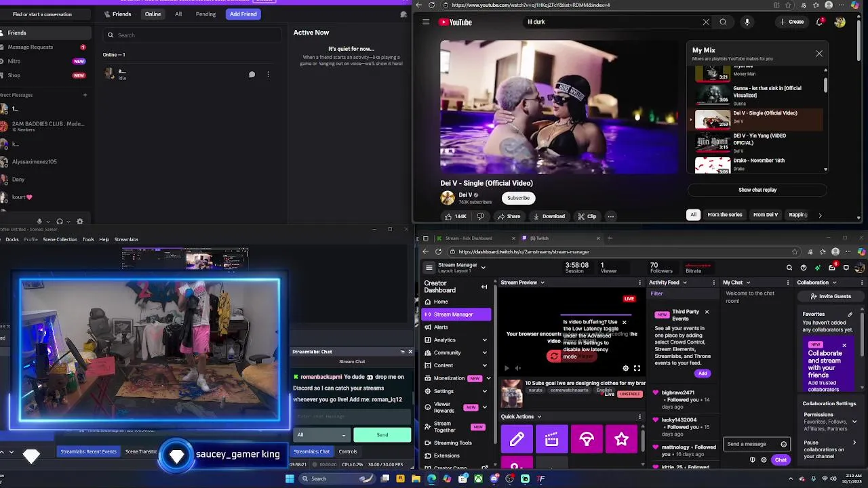Toggle Discord microphone mute

pyautogui.click(x=39, y=221)
